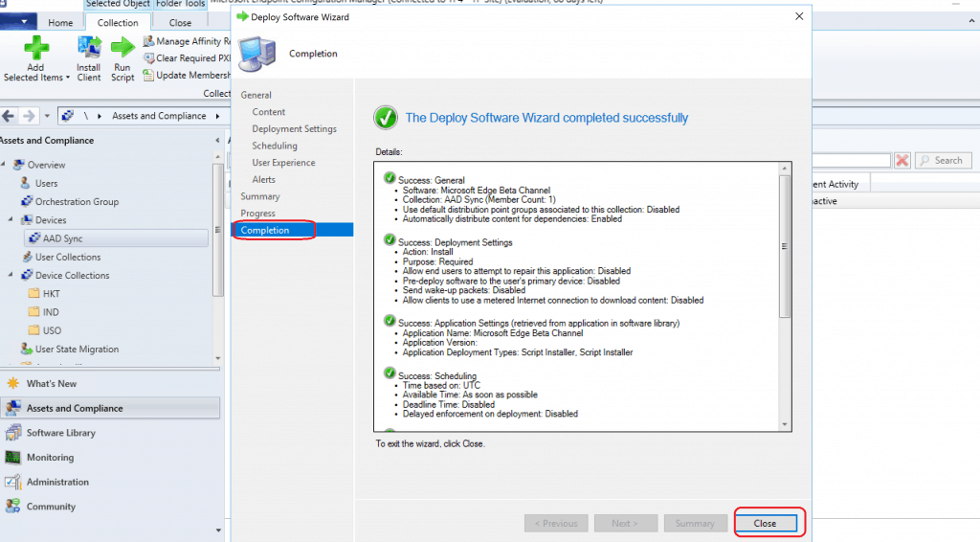Click the details list scrollbar thumb
This screenshot has height=542, width=980.
(x=785, y=246)
